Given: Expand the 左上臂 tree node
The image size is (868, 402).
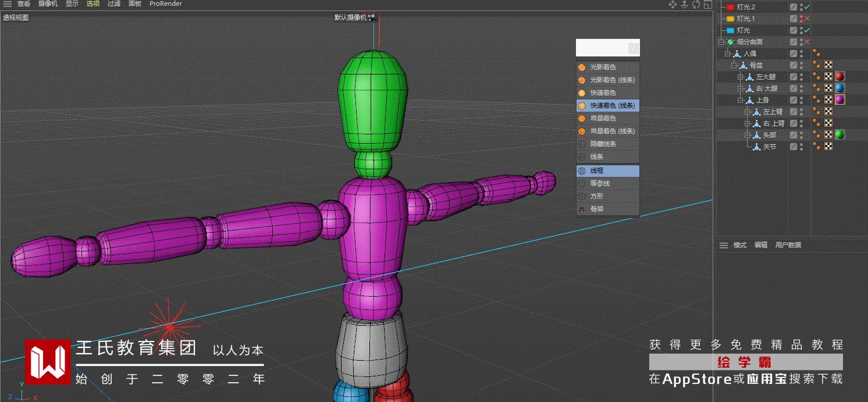Looking at the screenshot, I should (748, 112).
